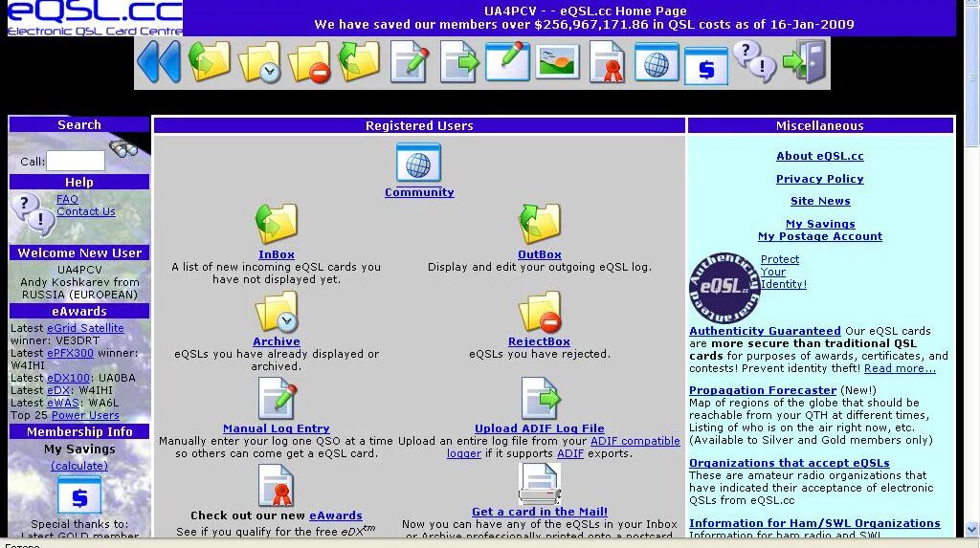The image size is (980, 548).
Task: Click the RejectBox folder icon in main panel
Action: point(540,311)
